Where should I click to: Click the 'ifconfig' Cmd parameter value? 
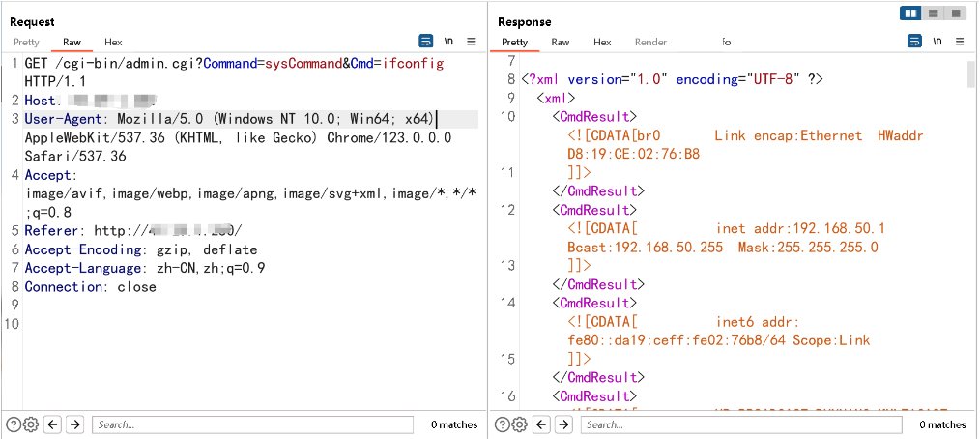coord(413,64)
